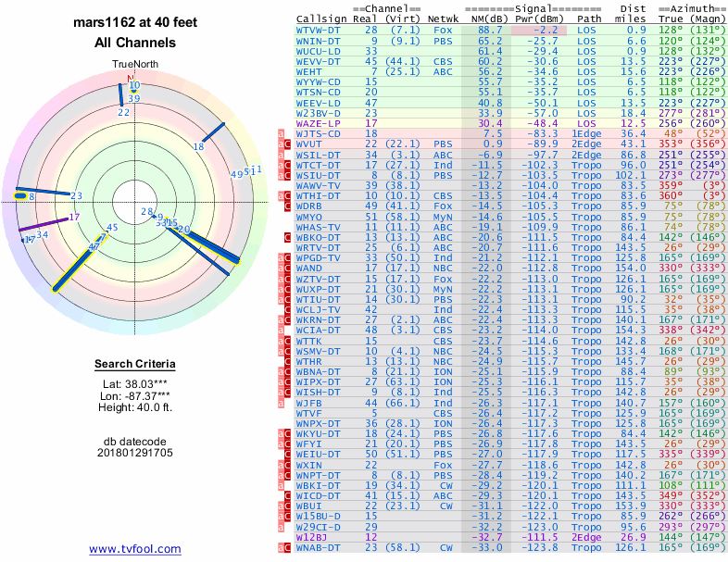Click the 'C' icon beside WICD-DT
This screenshot has width=728, height=562.
coord(290,495)
